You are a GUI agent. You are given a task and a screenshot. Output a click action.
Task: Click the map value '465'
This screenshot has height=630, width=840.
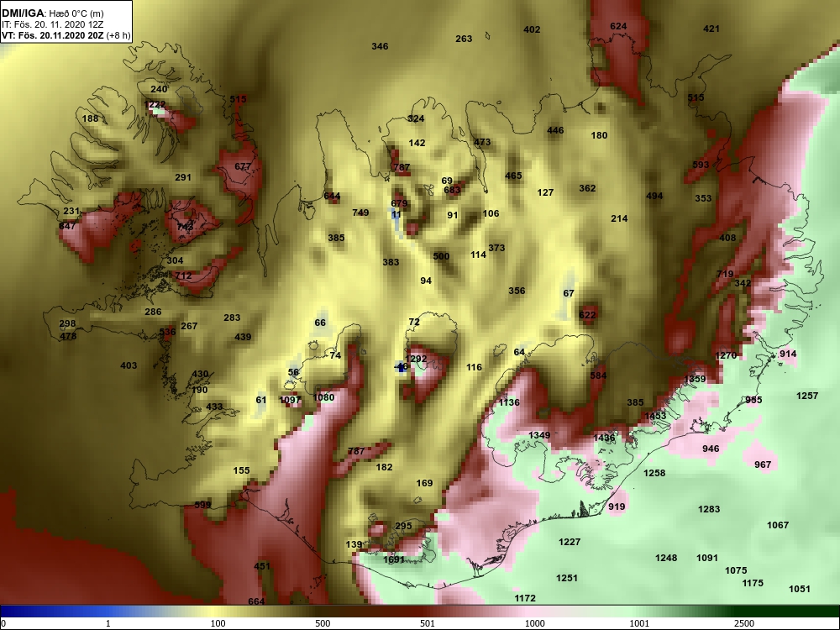click(x=513, y=176)
